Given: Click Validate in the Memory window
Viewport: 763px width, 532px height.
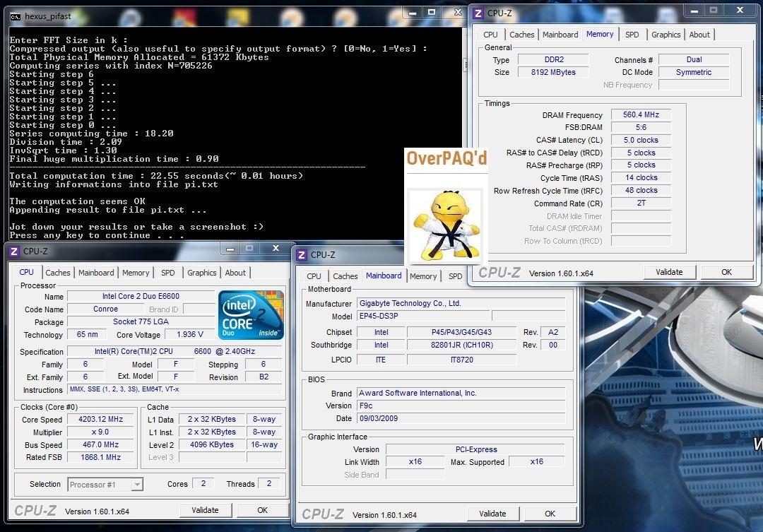Looking at the screenshot, I should tap(669, 272).
